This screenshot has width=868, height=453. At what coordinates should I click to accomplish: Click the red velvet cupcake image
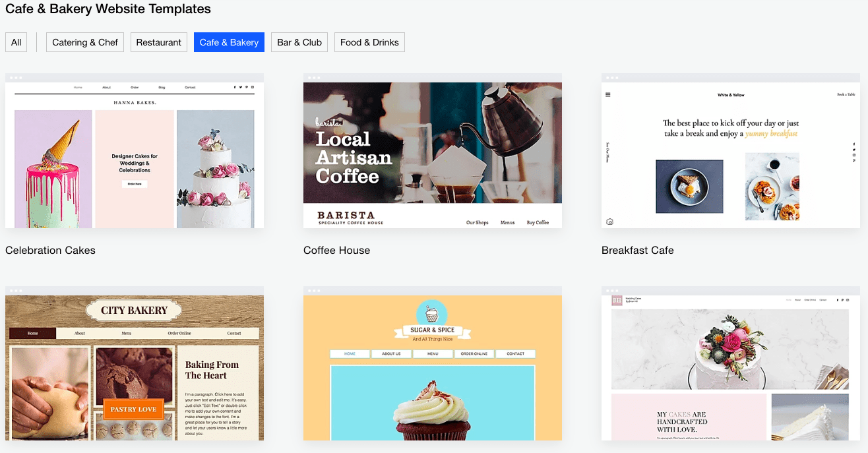pyautogui.click(x=433, y=404)
